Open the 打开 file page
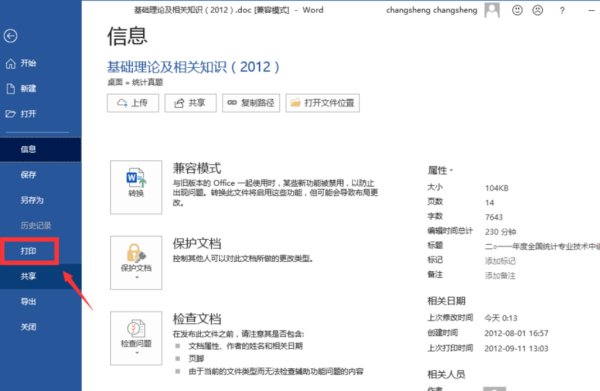 (x=41, y=114)
